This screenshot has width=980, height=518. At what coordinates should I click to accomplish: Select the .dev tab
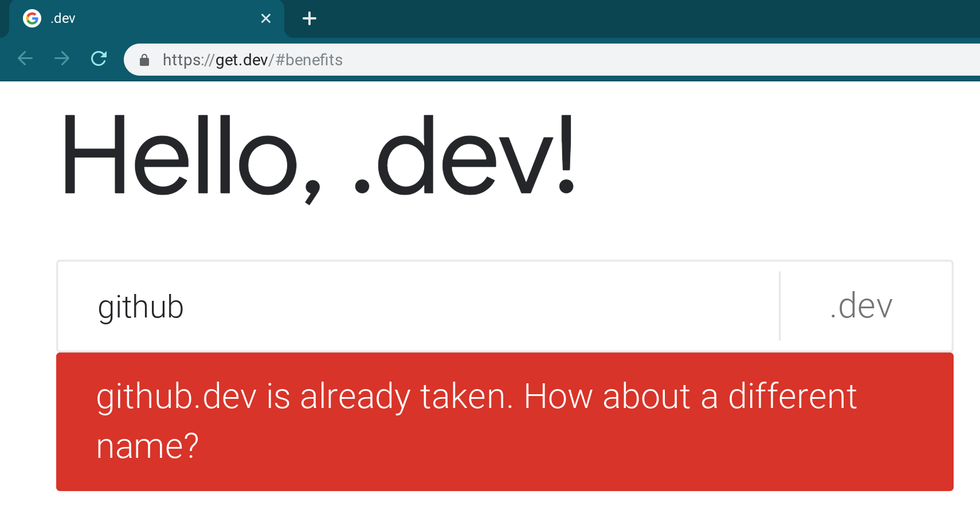pyautogui.click(x=147, y=19)
